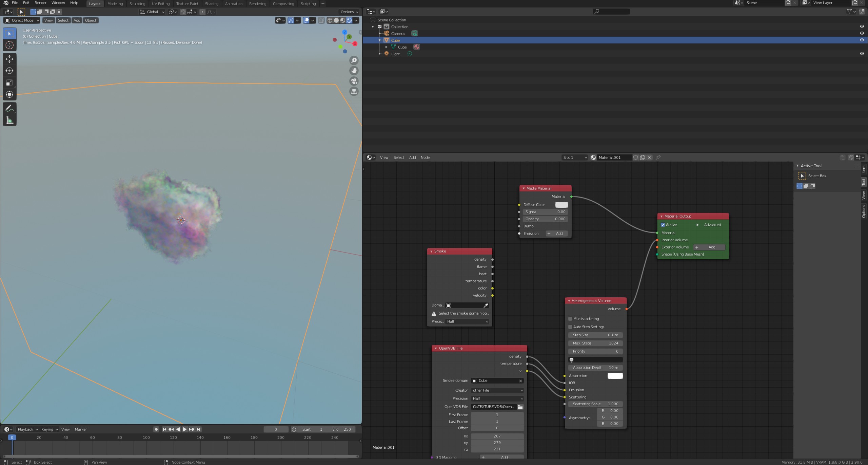Viewport: 868px width, 465px height.
Task: Click the Absorption white color swatch
Action: (615, 376)
